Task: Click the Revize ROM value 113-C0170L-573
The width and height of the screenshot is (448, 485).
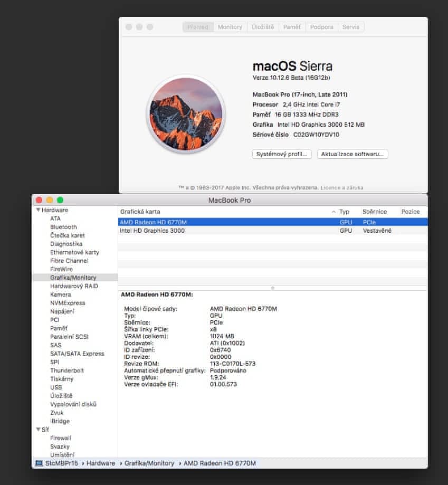Action: pyautogui.click(x=233, y=364)
